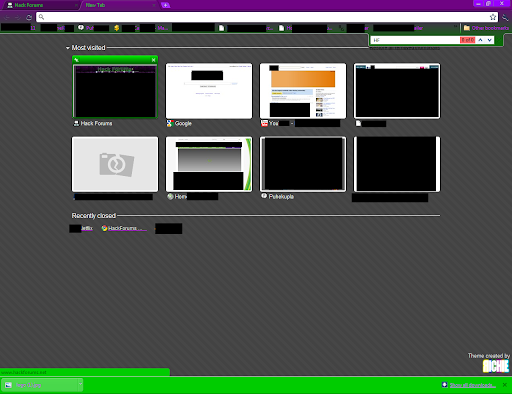Image resolution: width=512 pixels, height=394 pixels.
Task: Reopen the recently closed Netflix page
Action: (81, 228)
